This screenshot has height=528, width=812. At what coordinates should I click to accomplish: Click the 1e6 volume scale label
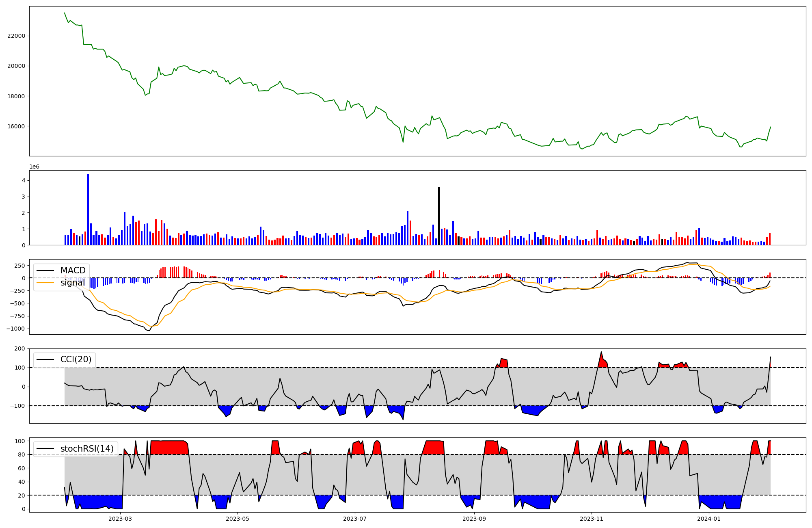pyautogui.click(x=34, y=167)
